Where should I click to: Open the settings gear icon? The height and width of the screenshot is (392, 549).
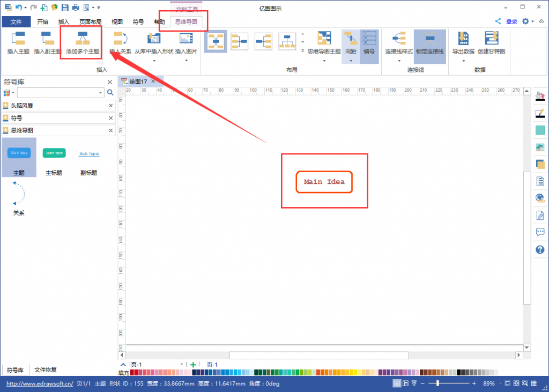point(525,21)
